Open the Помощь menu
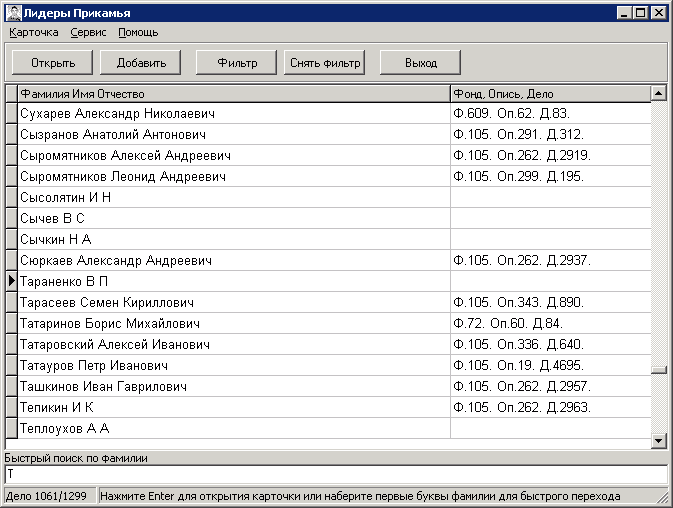 click(138, 33)
